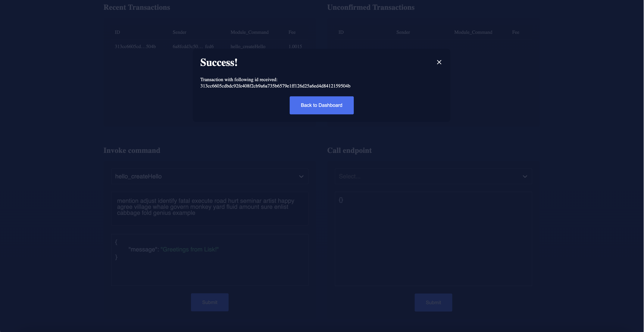The image size is (644, 332).
Task: Click the close (×) button on success modal
Action: coord(439,62)
